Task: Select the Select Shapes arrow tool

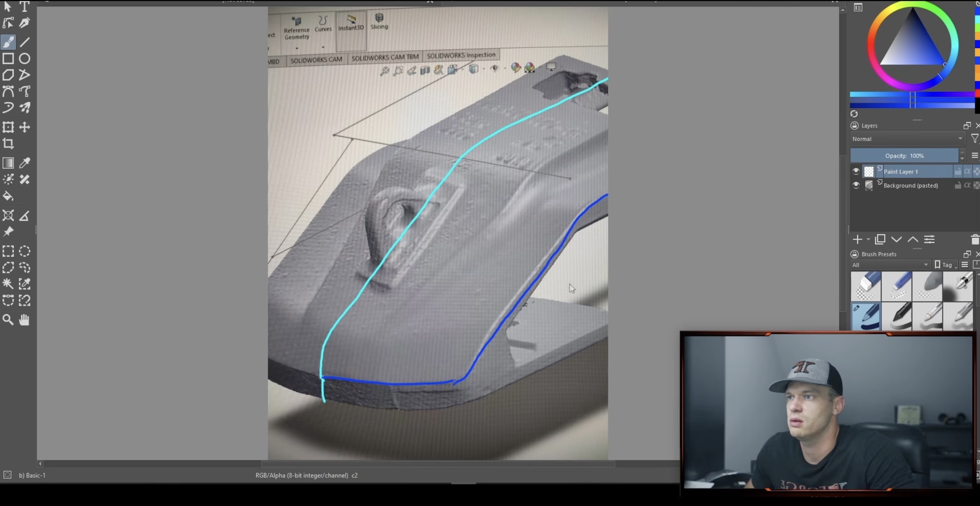Action: 8,6
